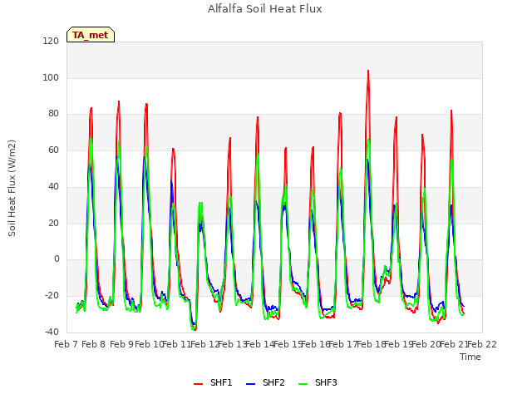Image resolution: width=532 pixels, height=399 pixels.
Task: Select the SHF1 legend label
Action: [221, 382]
